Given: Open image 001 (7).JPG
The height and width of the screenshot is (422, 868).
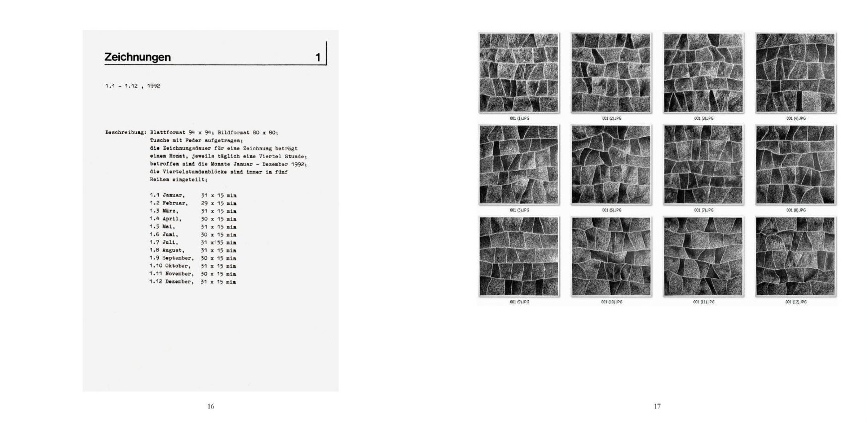Looking at the screenshot, I should click(x=703, y=165).
